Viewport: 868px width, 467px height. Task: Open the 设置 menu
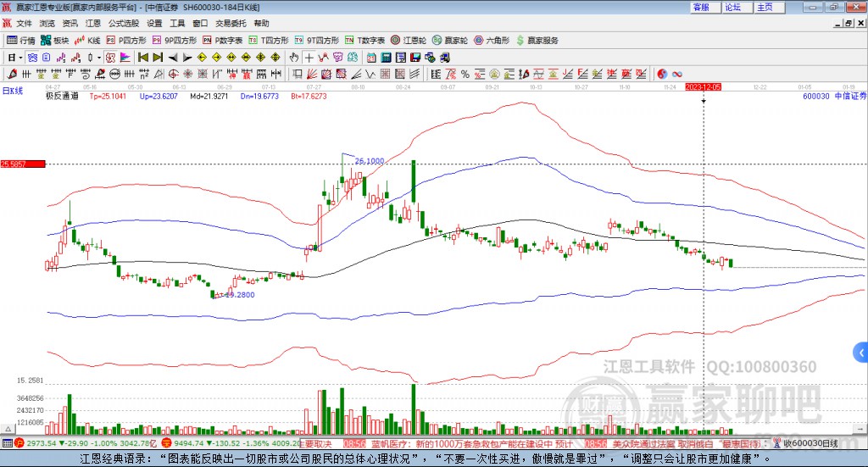pyautogui.click(x=154, y=23)
